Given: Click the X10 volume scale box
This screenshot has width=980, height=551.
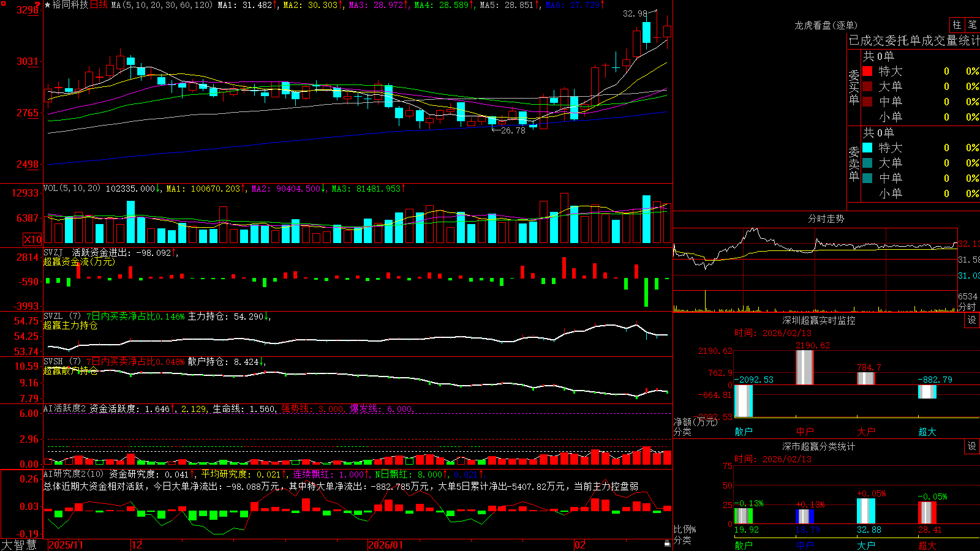Looking at the screenshot, I should coord(32,239).
